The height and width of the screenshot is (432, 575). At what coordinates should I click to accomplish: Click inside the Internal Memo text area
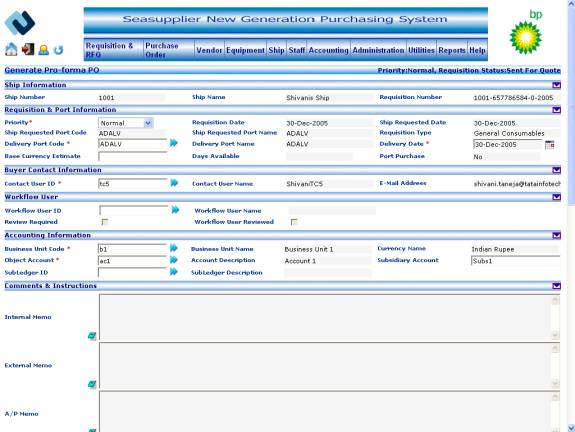[325, 318]
